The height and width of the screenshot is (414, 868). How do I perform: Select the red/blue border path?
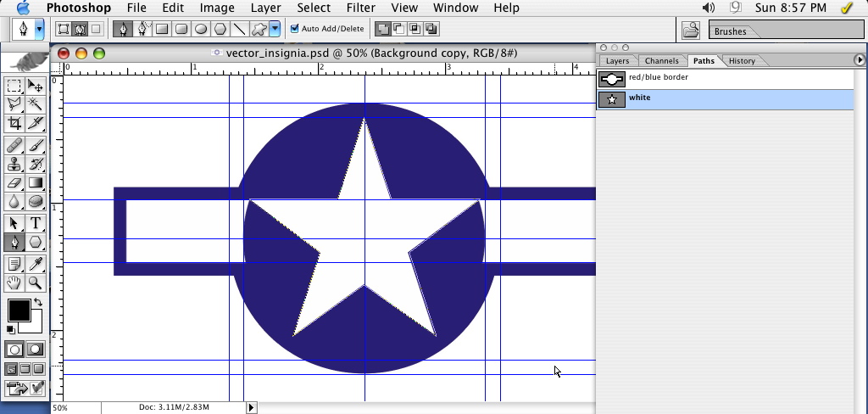pyautogui.click(x=725, y=79)
